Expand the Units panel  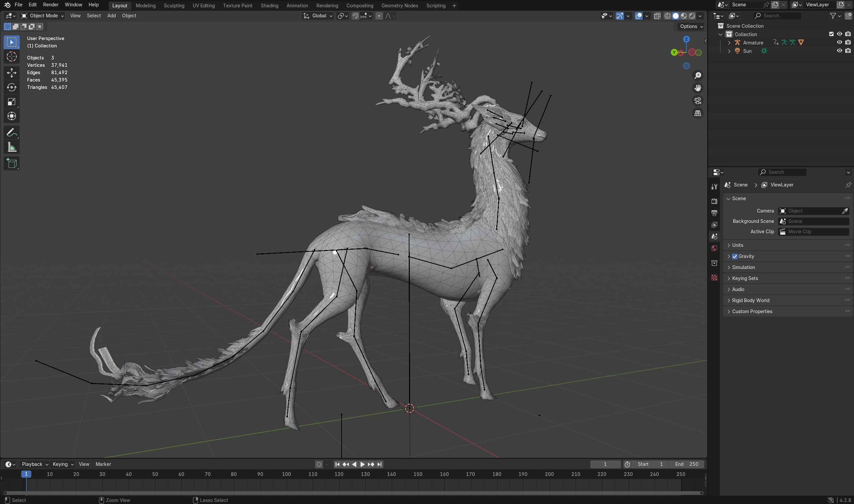pos(738,245)
